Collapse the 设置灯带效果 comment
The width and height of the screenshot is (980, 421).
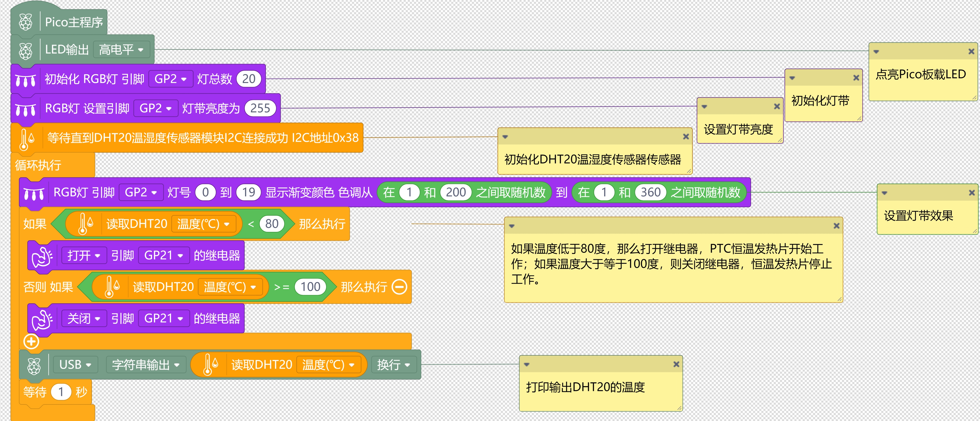(x=885, y=193)
